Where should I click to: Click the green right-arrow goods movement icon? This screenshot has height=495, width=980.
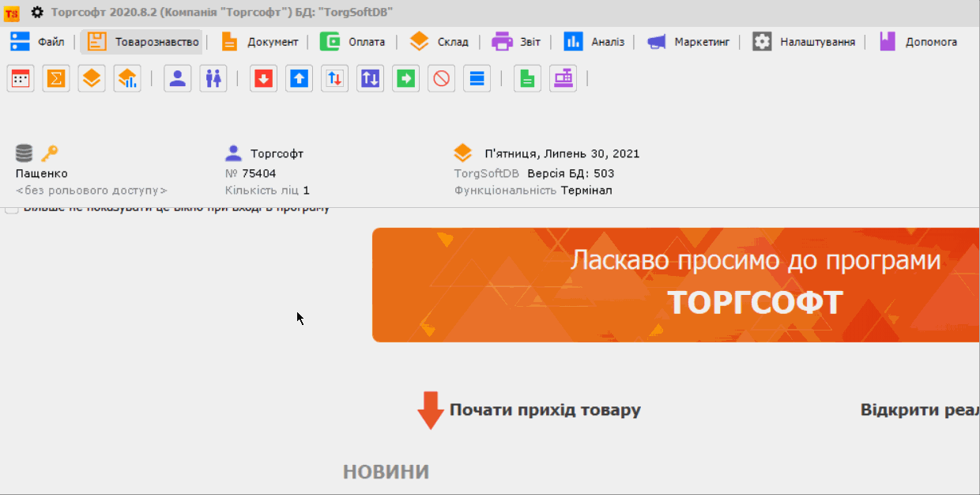coord(405,78)
